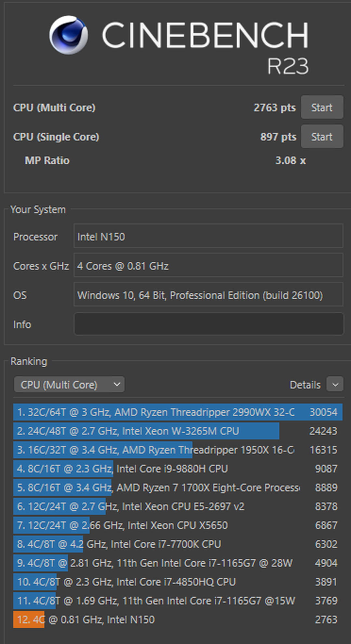
Task: Select the Xeon E5-2697 v2 ranking row
Action: (x=178, y=506)
